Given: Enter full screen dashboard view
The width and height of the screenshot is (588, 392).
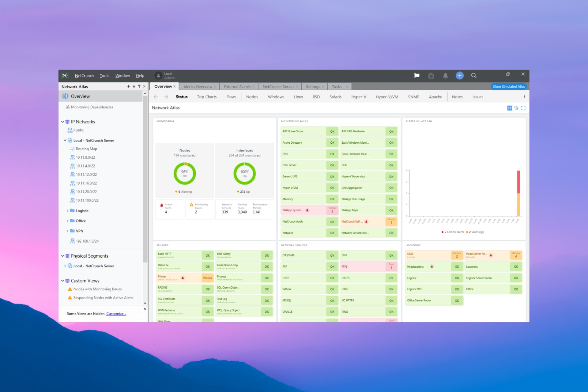Looking at the screenshot, I should (523, 108).
